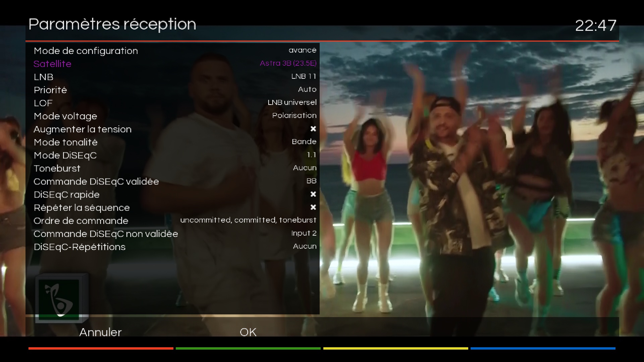Select the Priorité row
This screenshot has height=362, width=644.
[x=172, y=90]
